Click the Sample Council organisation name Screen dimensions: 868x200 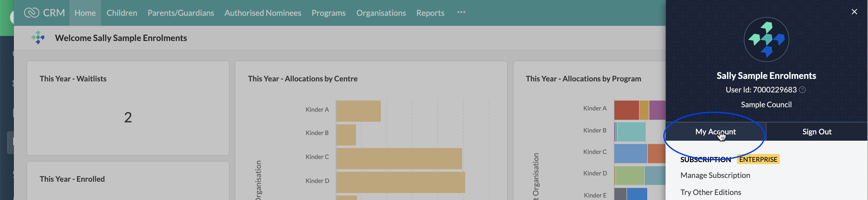tap(766, 104)
